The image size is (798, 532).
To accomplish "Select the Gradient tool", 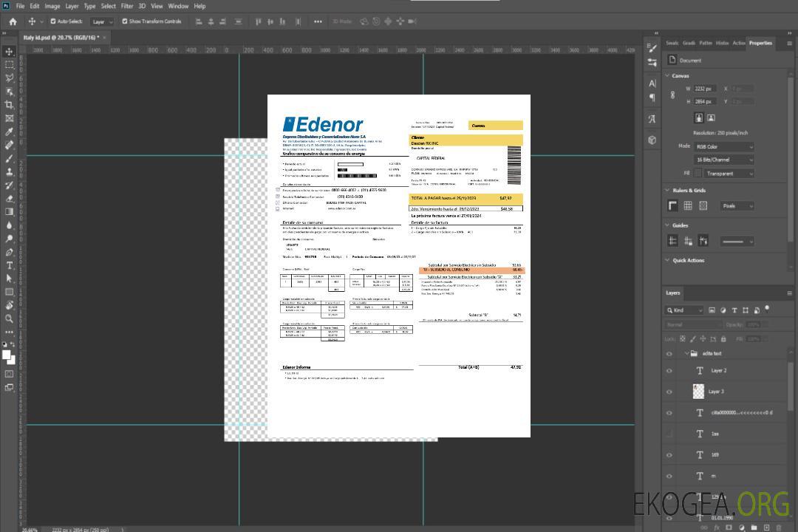I will pos(9,212).
